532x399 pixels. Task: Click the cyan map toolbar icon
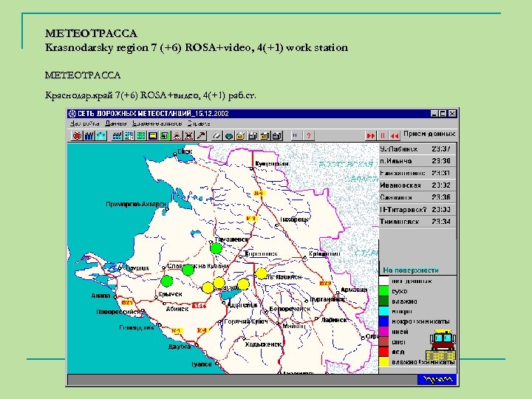pos(100,136)
